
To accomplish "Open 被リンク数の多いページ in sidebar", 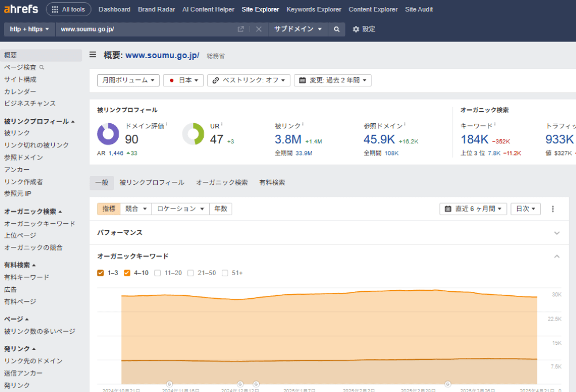I will pyautogui.click(x=40, y=331).
